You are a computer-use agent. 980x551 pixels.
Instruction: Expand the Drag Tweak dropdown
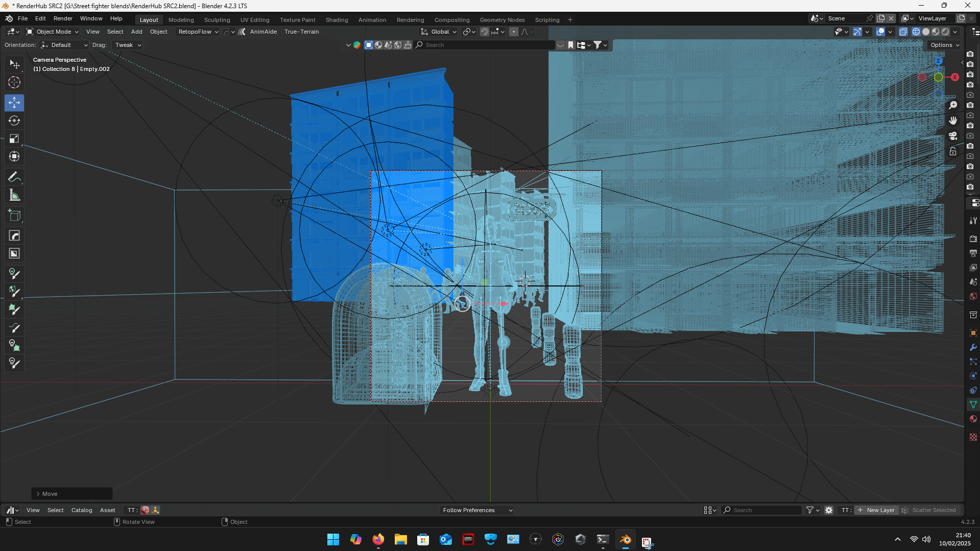(x=128, y=45)
